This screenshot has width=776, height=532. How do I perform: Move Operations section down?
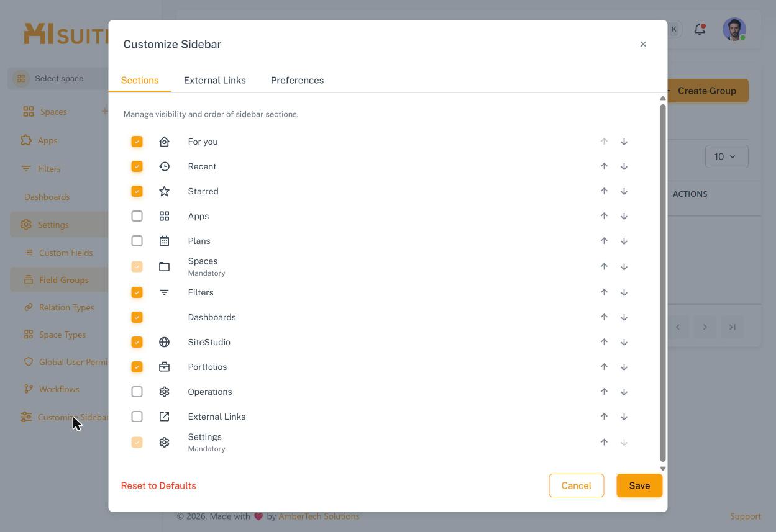click(x=624, y=392)
